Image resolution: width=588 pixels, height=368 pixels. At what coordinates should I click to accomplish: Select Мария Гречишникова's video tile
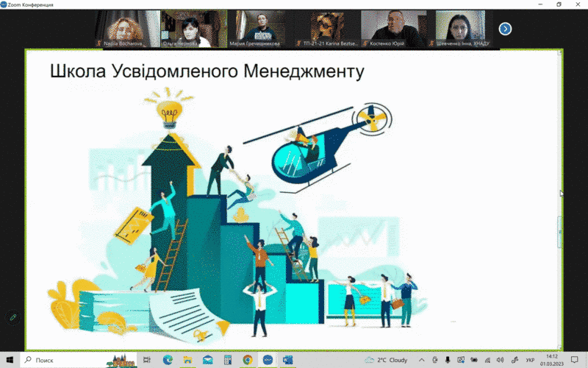click(261, 29)
